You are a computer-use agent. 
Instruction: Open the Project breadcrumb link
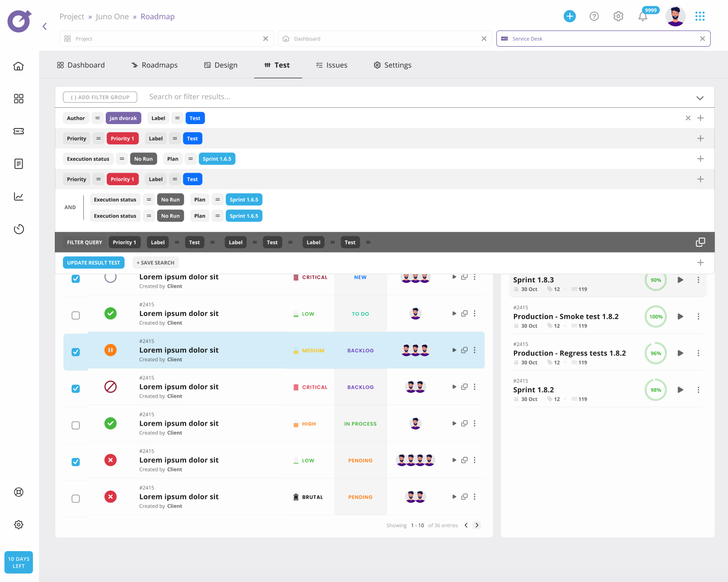click(x=72, y=17)
